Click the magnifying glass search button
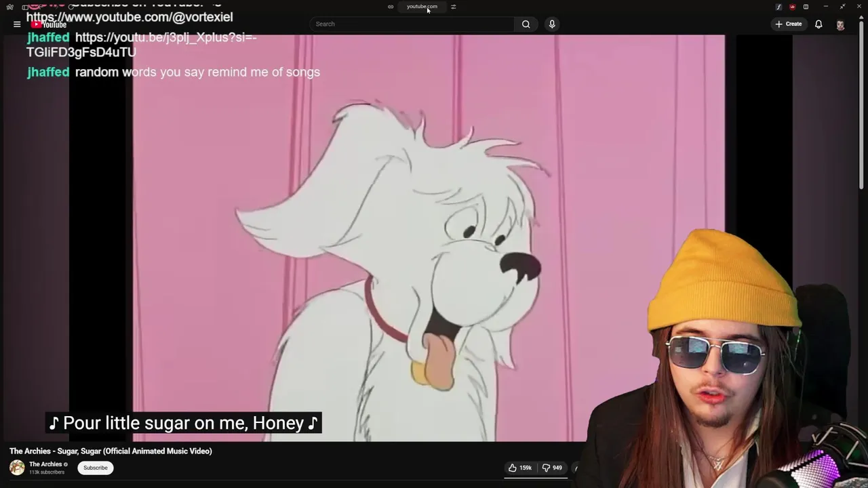Image resolution: width=868 pixels, height=488 pixels. (526, 24)
